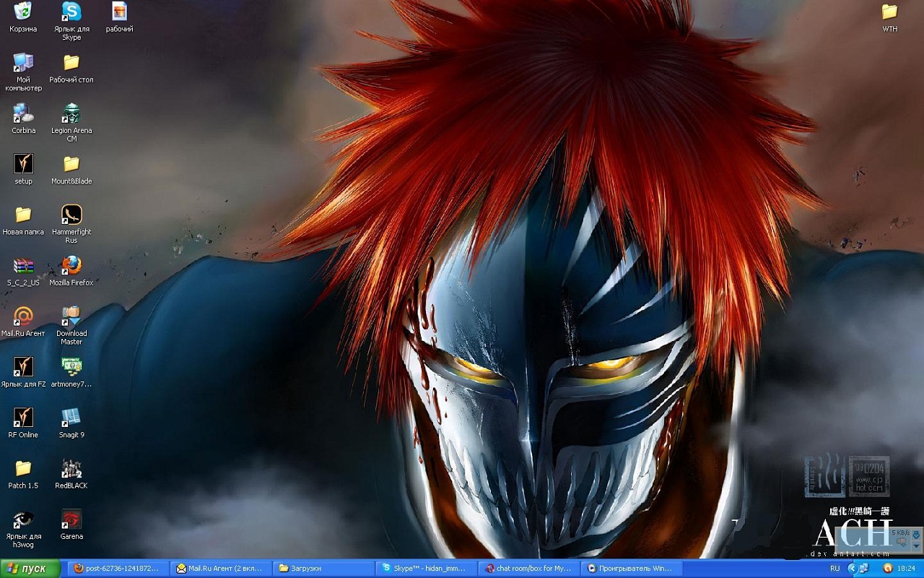Image resolution: width=924 pixels, height=578 pixels.
Task: Launch the Garena desktop icon
Action: tap(71, 520)
